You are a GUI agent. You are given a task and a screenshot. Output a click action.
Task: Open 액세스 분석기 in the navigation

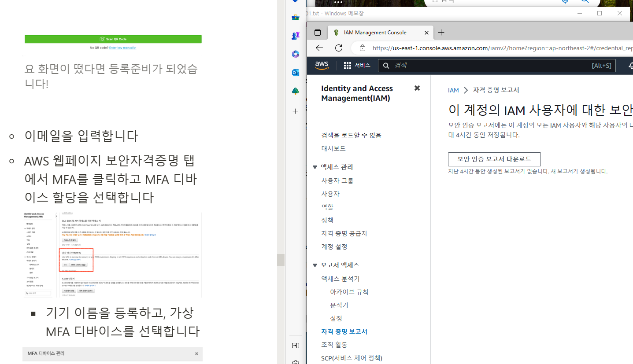[341, 279]
